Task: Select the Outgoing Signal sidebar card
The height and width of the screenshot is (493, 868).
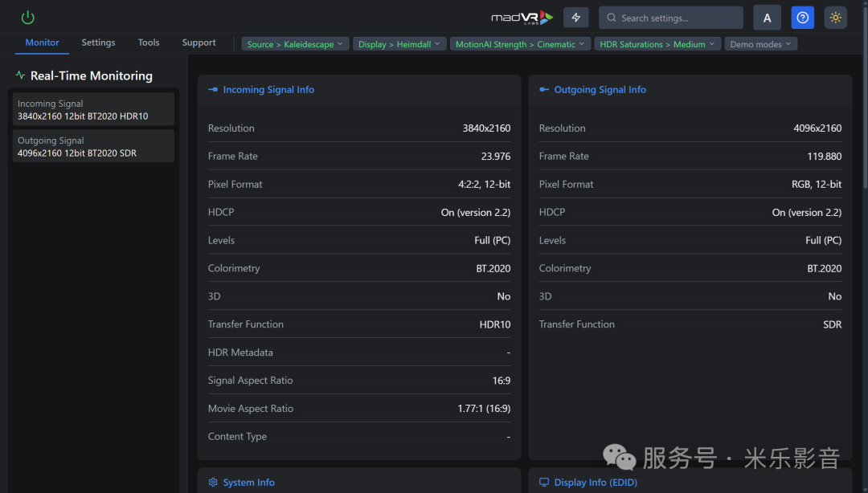Action: coord(93,146)
